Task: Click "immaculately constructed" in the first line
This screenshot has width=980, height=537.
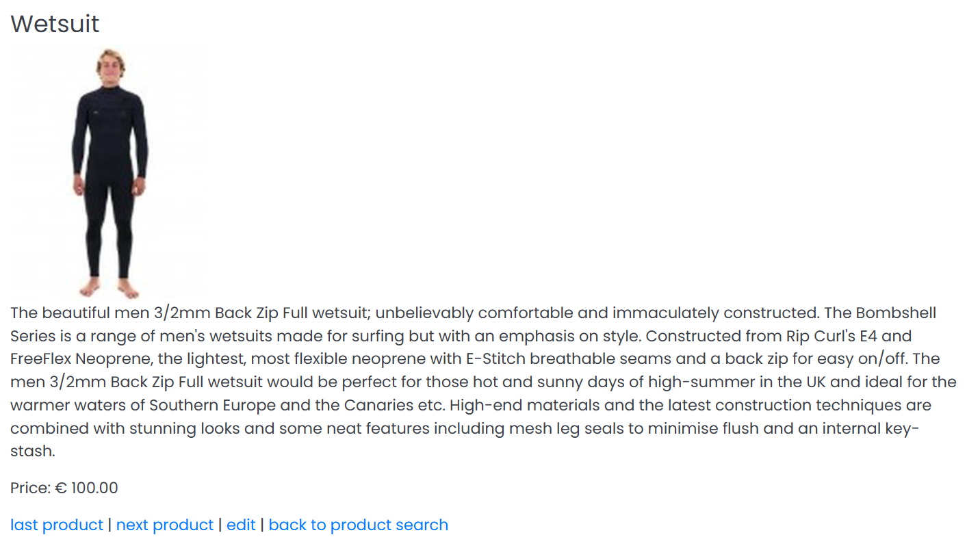Action: pos(714,313)
